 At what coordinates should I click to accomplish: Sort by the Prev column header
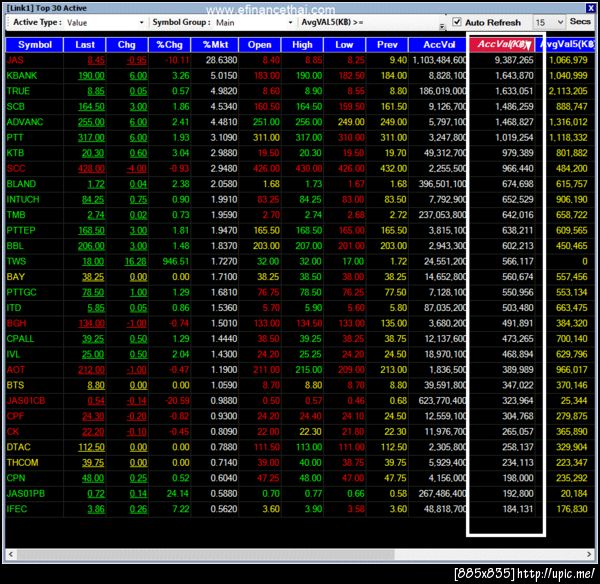[x=387, y=45]
